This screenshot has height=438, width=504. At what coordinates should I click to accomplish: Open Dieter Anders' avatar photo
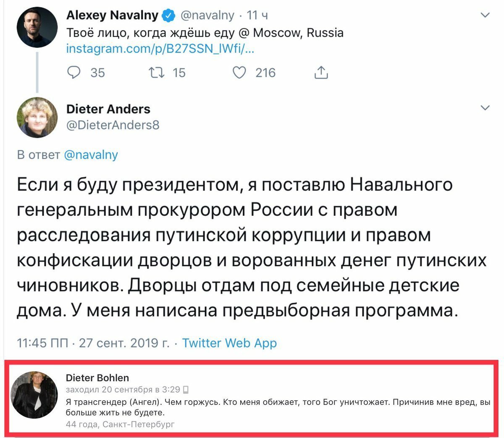pyautogui.click(x=37, y=118)
